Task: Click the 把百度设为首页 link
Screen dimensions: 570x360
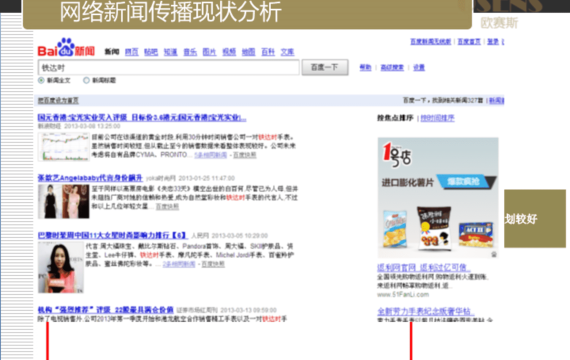Action: [x=58, y=101]
